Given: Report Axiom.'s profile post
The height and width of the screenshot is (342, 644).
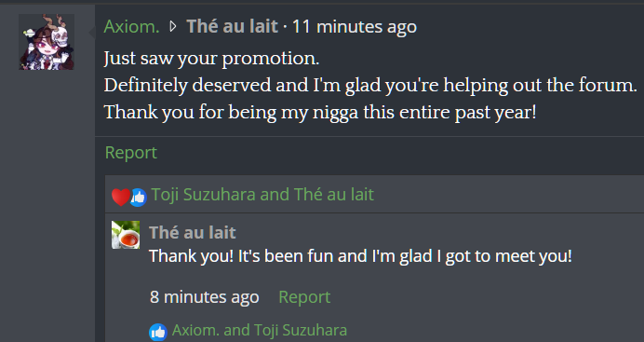Looking at the screenshot, I should click(131, 153).
